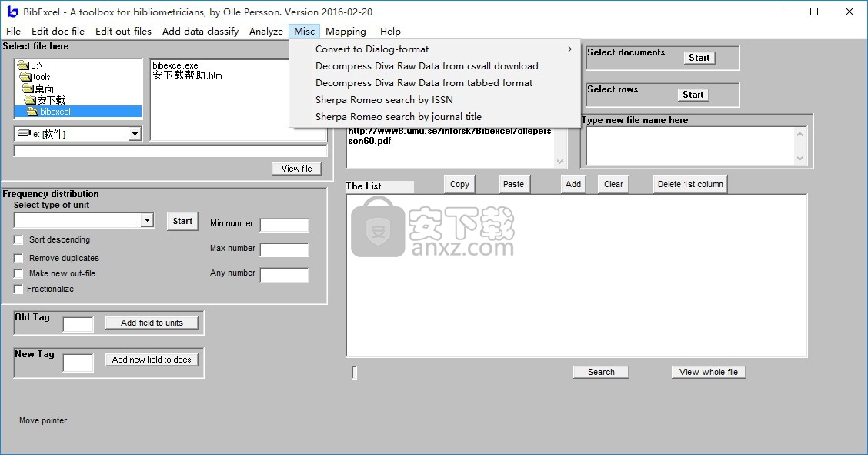Focus the New Tag input field
Image resolution: width=868 pixels, height=455 pixels.
(78, 363)
